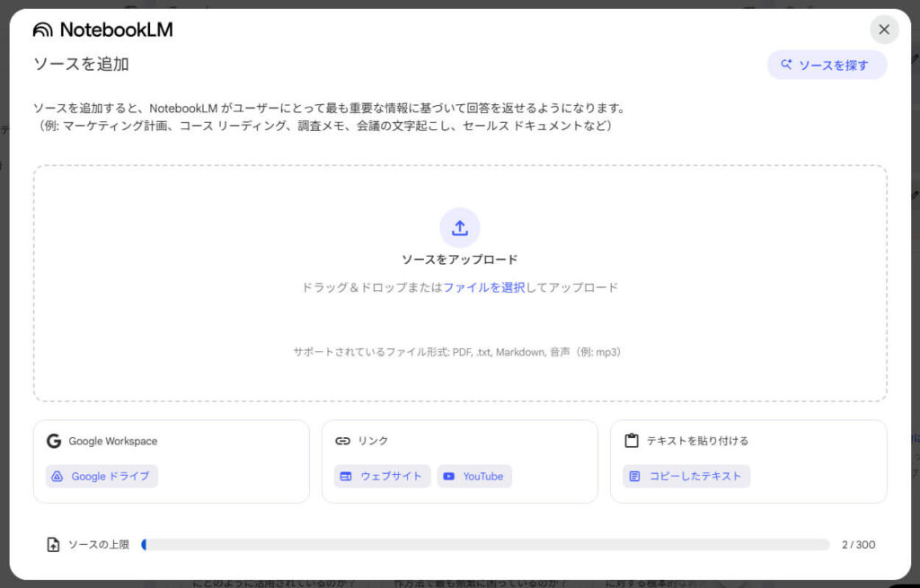Click the source limit progress bar
Image resolution: width=920 pixels, height=588 pixels.
coord(485,544)
